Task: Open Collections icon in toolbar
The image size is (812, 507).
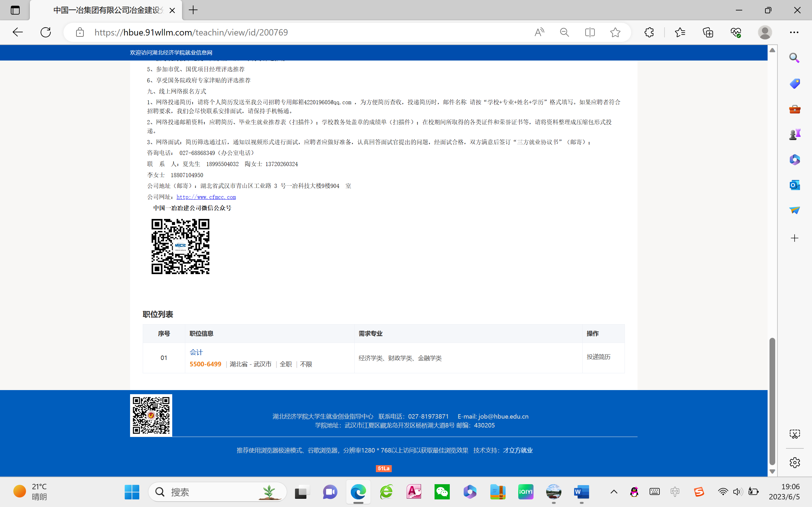Action: click(708, 32)
